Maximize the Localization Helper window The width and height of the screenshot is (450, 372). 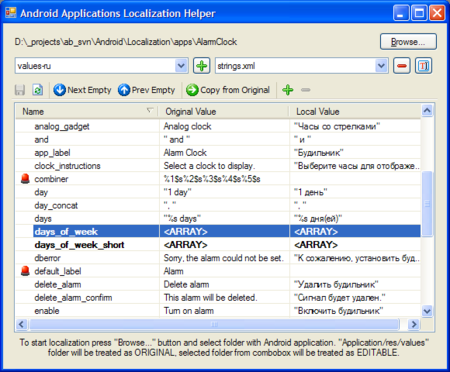419,13
